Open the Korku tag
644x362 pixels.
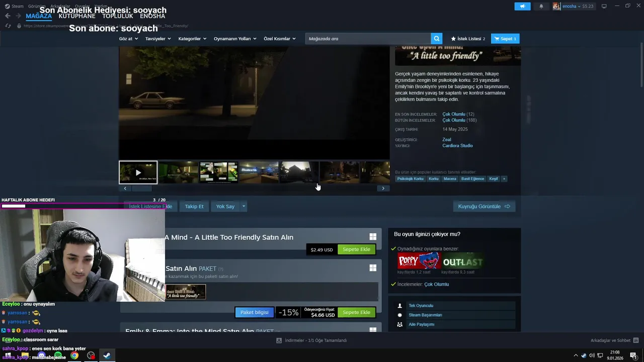tap(434, 178)
